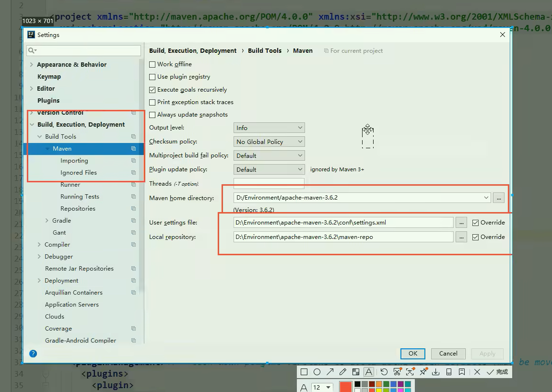Open Importing under Maven

coord(74,161)
